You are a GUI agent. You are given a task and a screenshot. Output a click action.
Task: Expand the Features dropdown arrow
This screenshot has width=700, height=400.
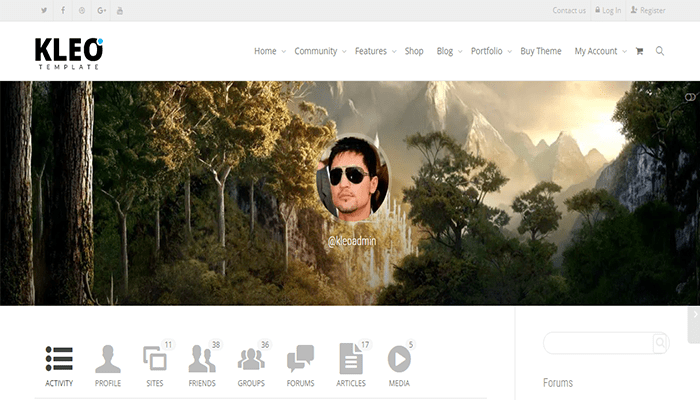[x=394, y=52]
